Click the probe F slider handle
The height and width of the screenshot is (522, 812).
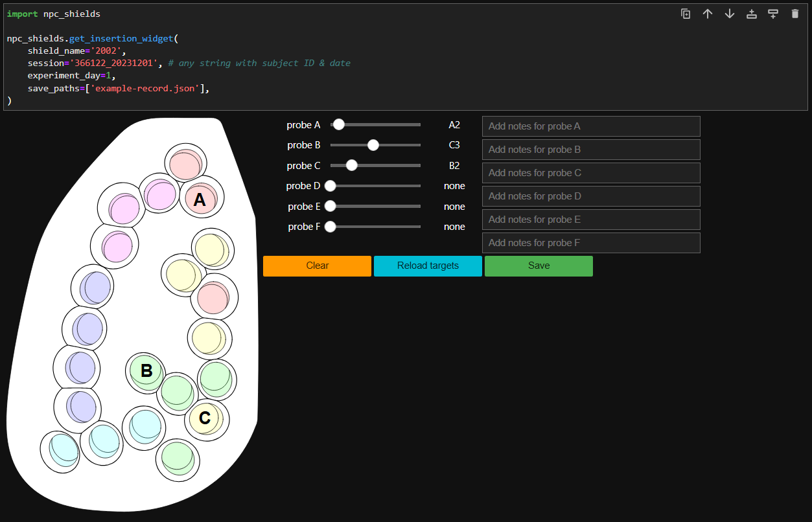[331, 227]
